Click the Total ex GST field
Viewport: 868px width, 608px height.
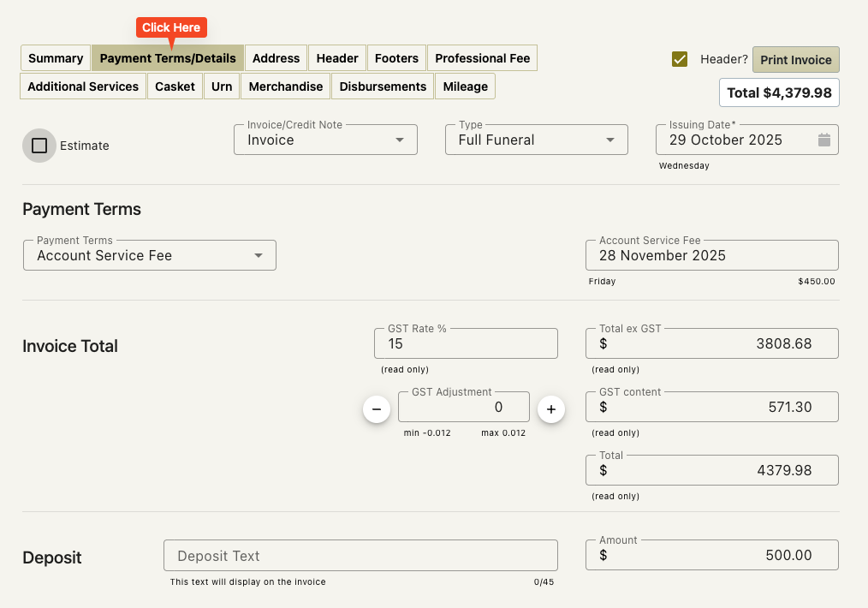[712, 343]
